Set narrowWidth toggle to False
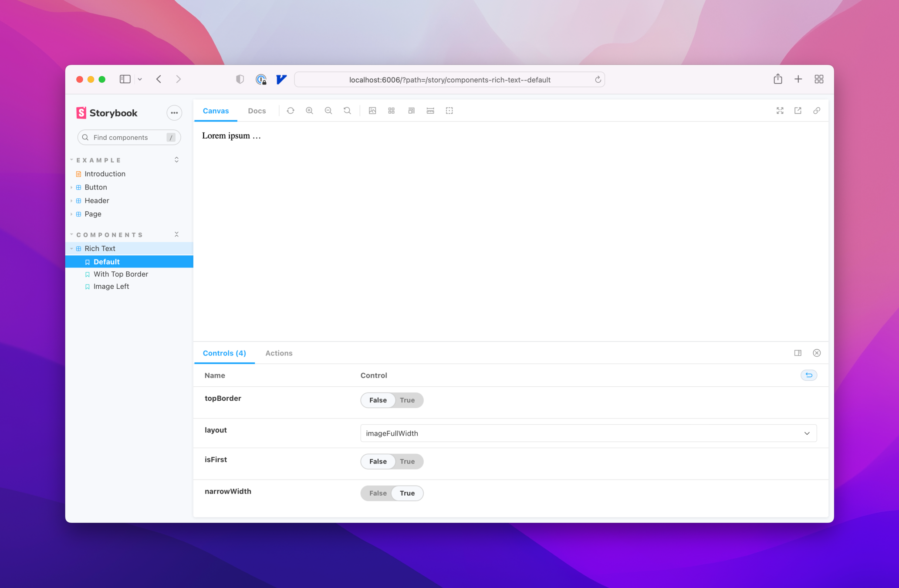The height and width of the screenshot is (588, 899). click(378, 493)
